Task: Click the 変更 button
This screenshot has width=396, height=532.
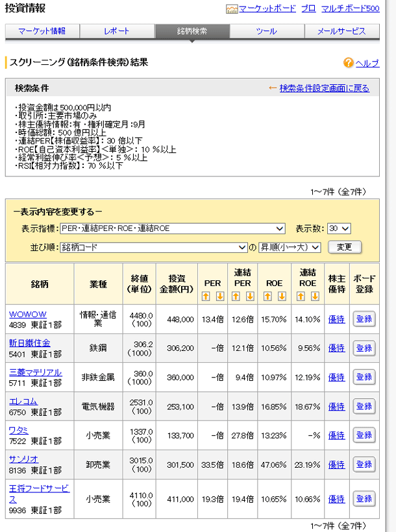Action: (x=344, y=247)
